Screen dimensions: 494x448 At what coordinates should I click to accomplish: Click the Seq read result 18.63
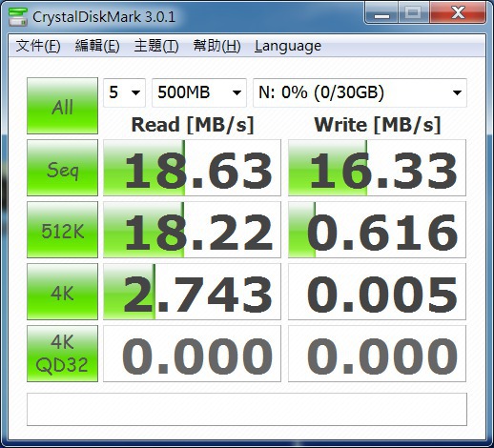[x=192, y=168]
